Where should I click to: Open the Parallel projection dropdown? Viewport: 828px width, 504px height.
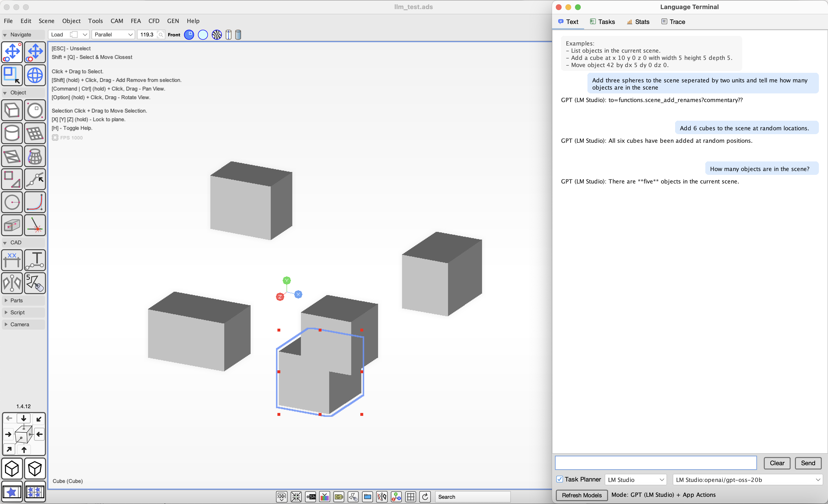(113, 34)
